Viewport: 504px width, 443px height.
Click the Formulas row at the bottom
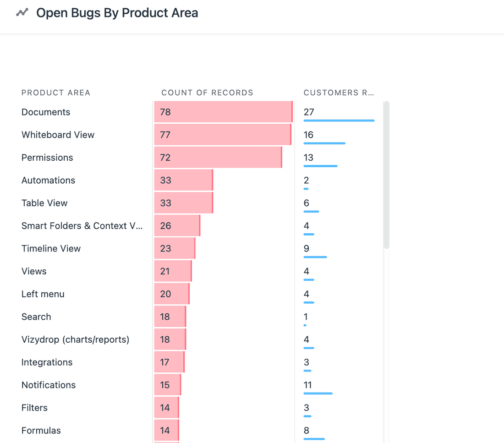pos(41,430)
